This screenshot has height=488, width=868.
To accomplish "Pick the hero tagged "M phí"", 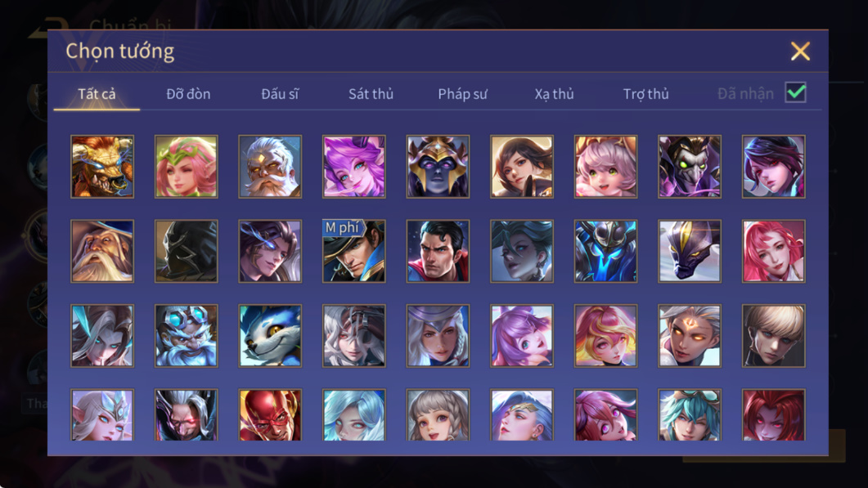I will point(353,251).
